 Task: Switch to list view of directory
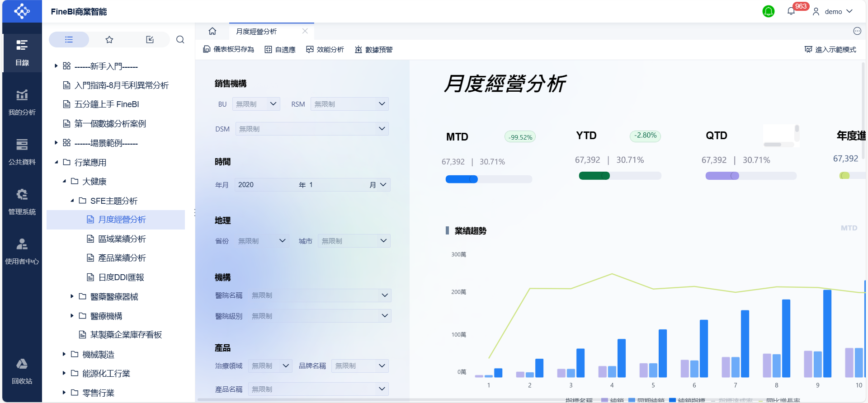pyautogui.click(x=69, y=40)
